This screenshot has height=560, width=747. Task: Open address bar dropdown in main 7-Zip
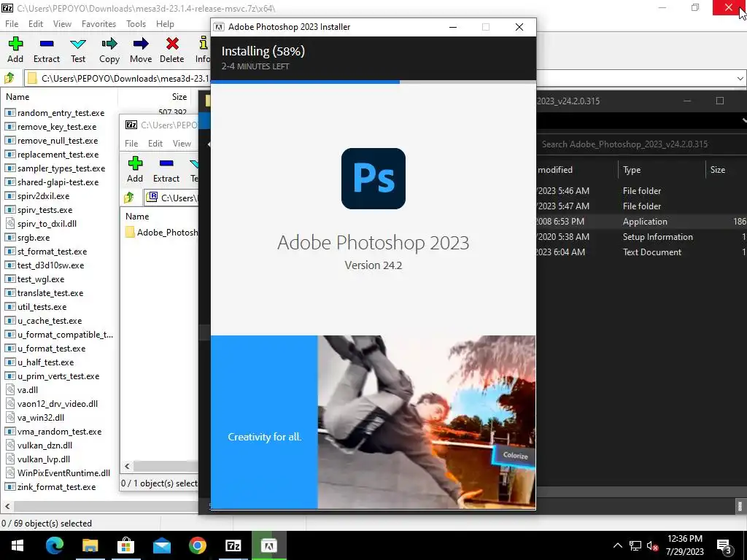pos(740,78)
